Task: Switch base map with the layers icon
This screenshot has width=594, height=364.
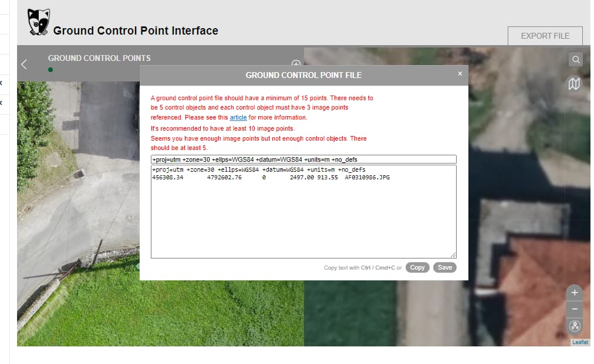Action: point(574,83)
